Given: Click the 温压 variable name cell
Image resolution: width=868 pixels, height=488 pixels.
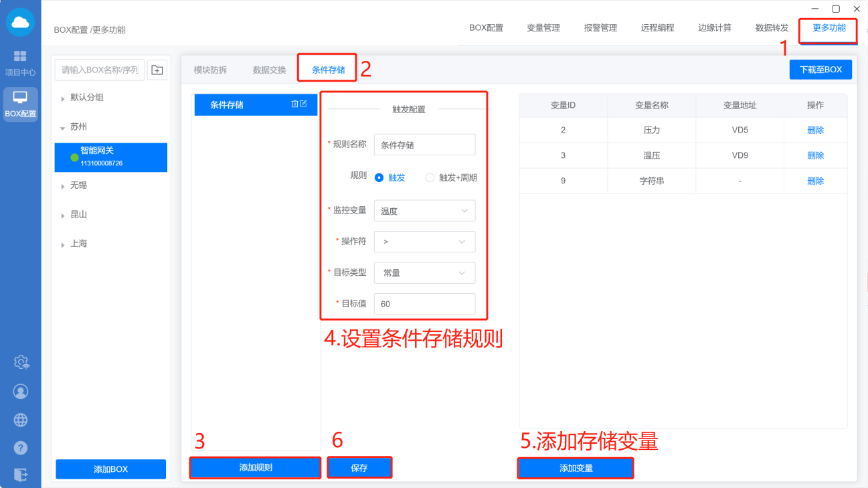Looking at the screenshot, I should pos(652,155).
